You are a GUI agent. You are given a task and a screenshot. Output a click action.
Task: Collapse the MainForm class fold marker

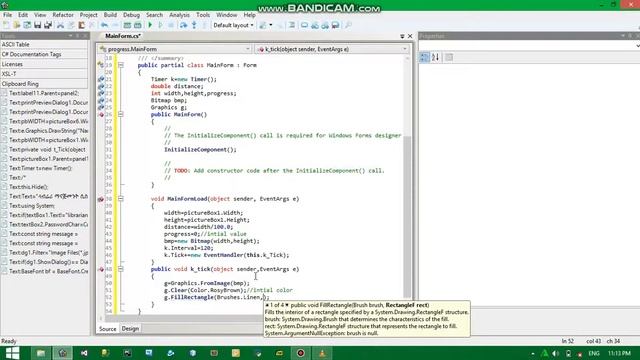(x=121, y=65)
